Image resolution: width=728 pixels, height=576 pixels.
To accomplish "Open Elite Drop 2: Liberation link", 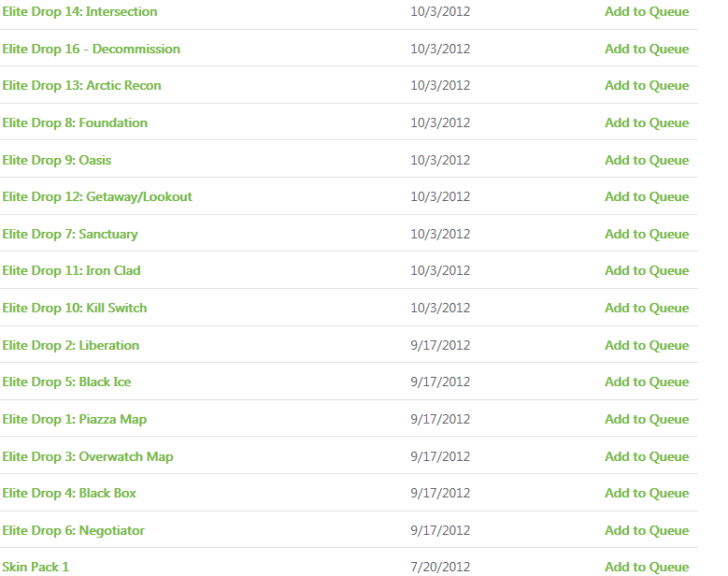I will [x=71, y=345].
